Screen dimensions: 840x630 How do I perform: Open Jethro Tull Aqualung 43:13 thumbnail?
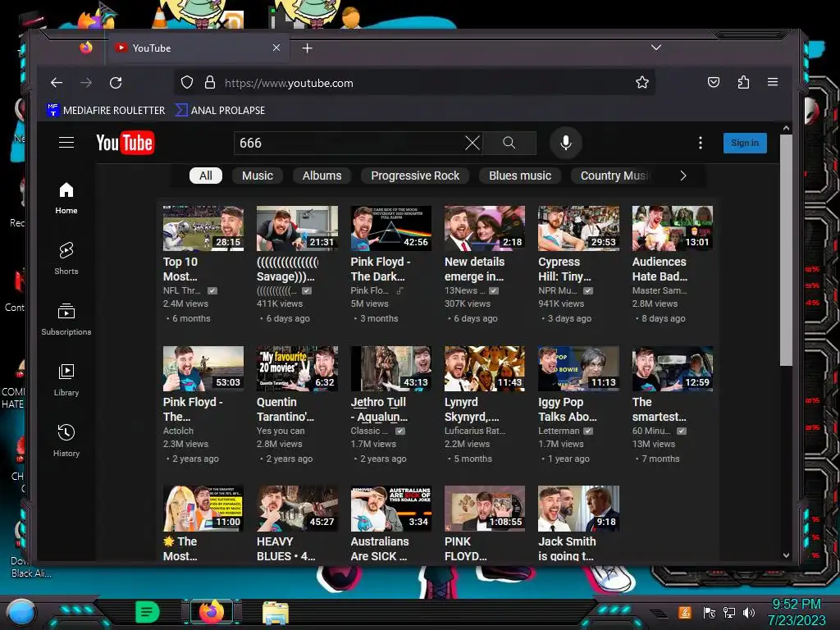(x=390, y=368)
